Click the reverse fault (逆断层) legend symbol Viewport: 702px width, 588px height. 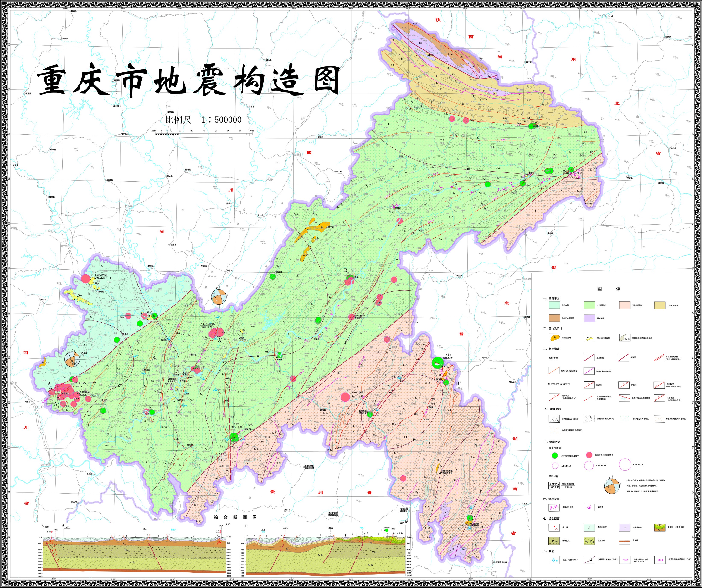[589, 385]
